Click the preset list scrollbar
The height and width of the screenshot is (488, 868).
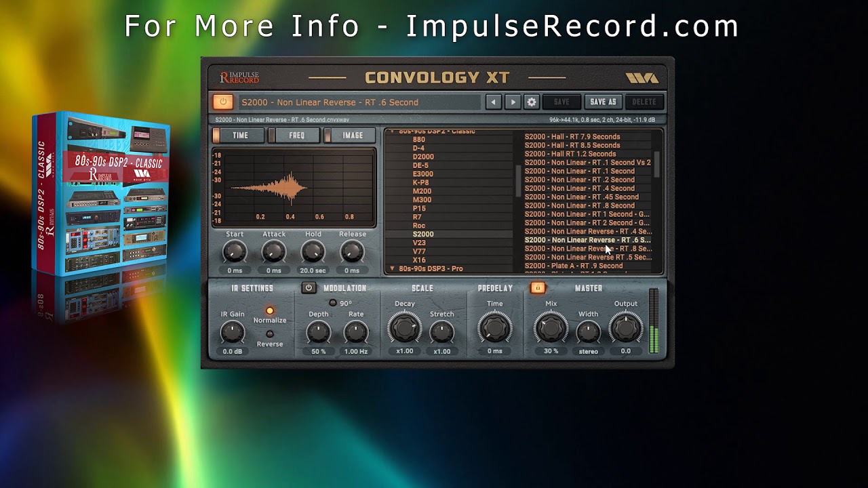click(x=656, y=165)
